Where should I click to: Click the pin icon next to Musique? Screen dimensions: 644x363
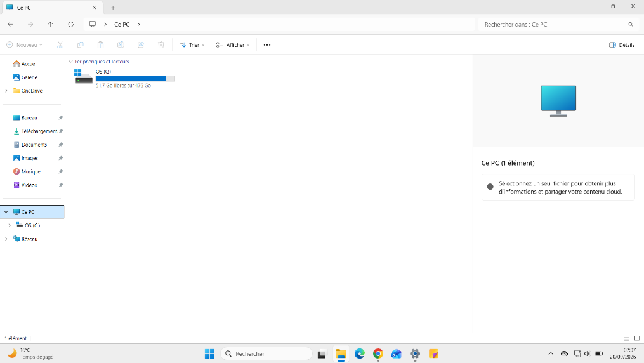61,171
